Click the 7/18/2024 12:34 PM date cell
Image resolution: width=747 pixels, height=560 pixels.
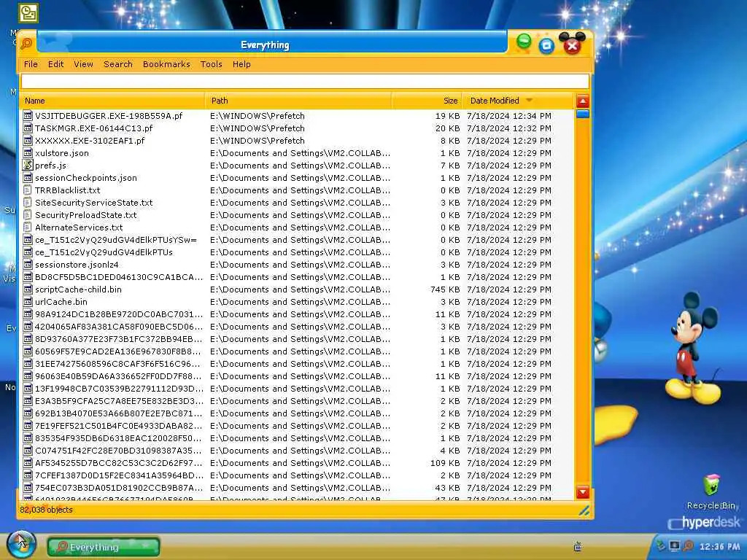[508, 116]
